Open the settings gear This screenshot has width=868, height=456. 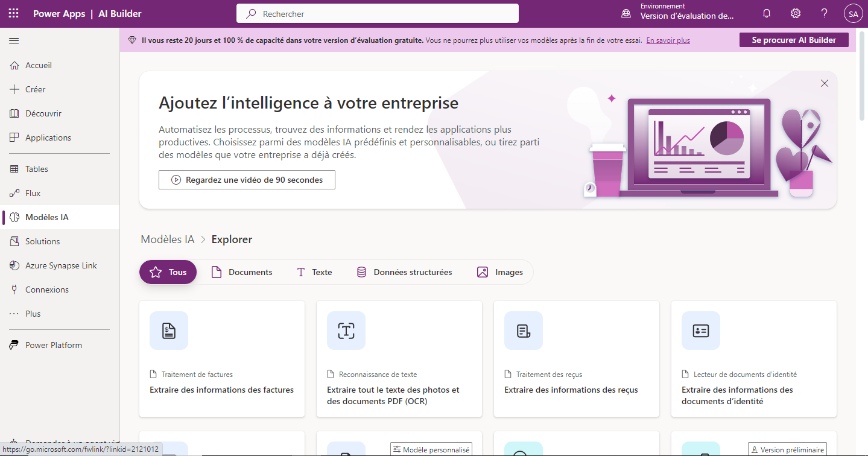pos(796,13)
